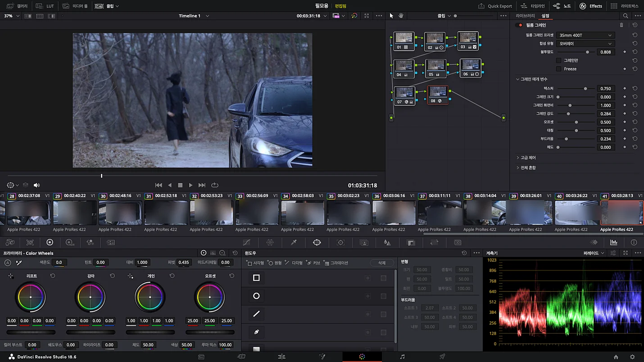The image size is (644, 362).
Task: Enable the 그레인만 checkbox
Action: [x=558, y=60]
